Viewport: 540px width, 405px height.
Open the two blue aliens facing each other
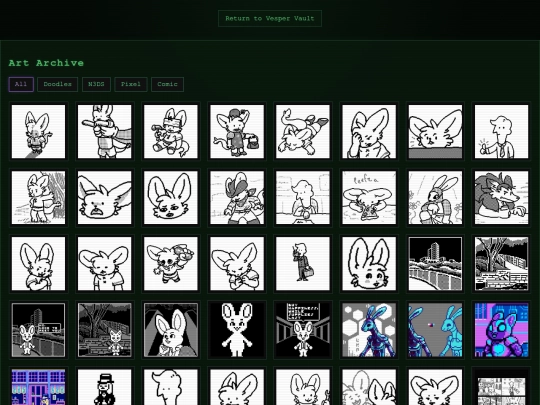pyautogui.click(x=435, y=330)
